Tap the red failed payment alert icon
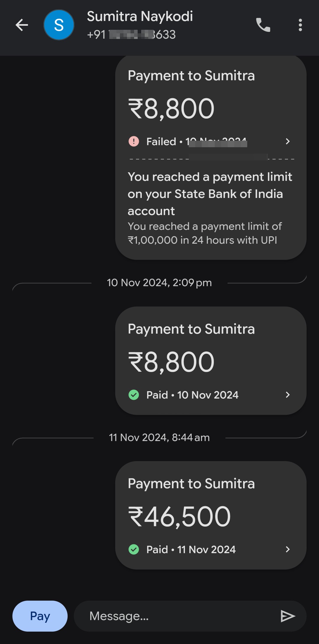Screen dimensions: 319x644 (x=134, y=141)
